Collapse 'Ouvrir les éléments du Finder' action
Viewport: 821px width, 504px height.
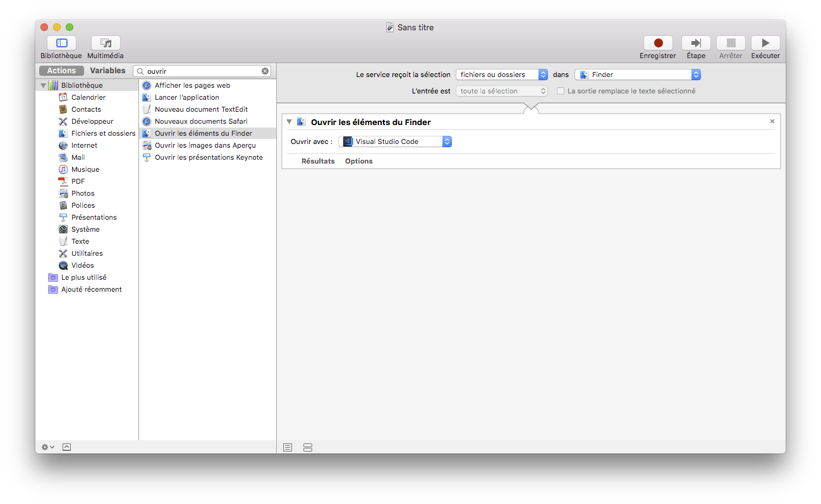coord(289,122)
